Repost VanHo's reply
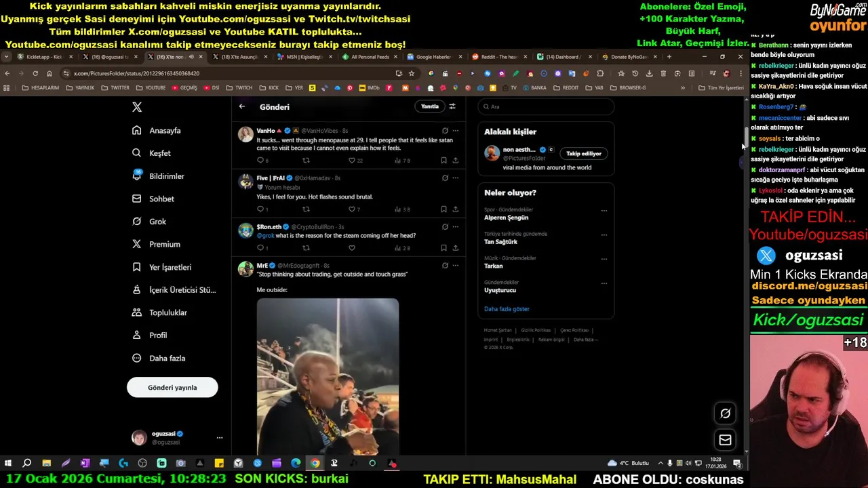 pyautogui.click(x=306, y=161)
